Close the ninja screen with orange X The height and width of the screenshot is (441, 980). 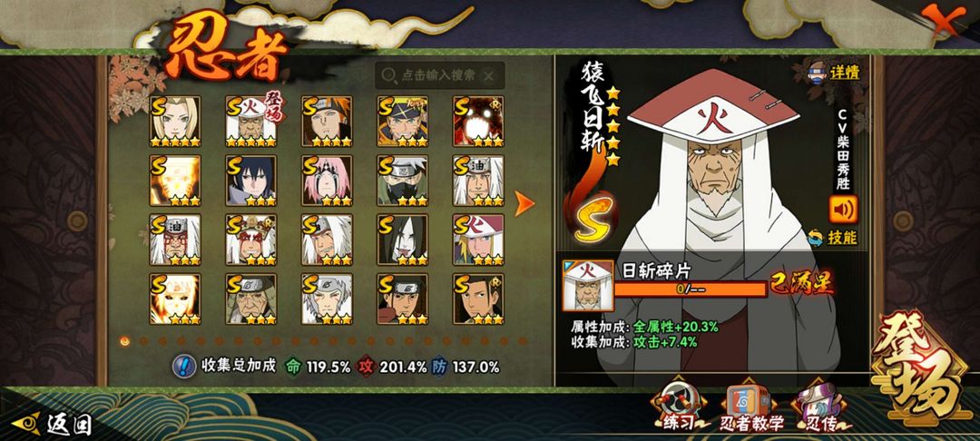click(942, 20)
